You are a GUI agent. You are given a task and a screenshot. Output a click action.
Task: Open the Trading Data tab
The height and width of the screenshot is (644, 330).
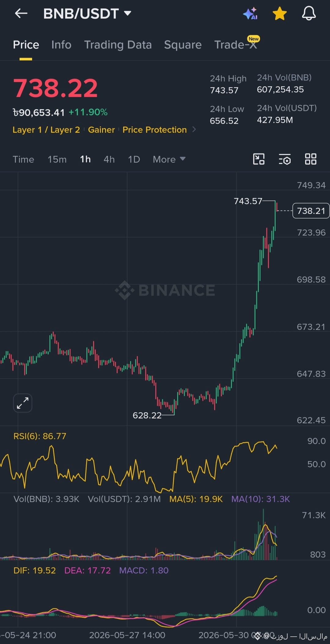tap(118, 45)
